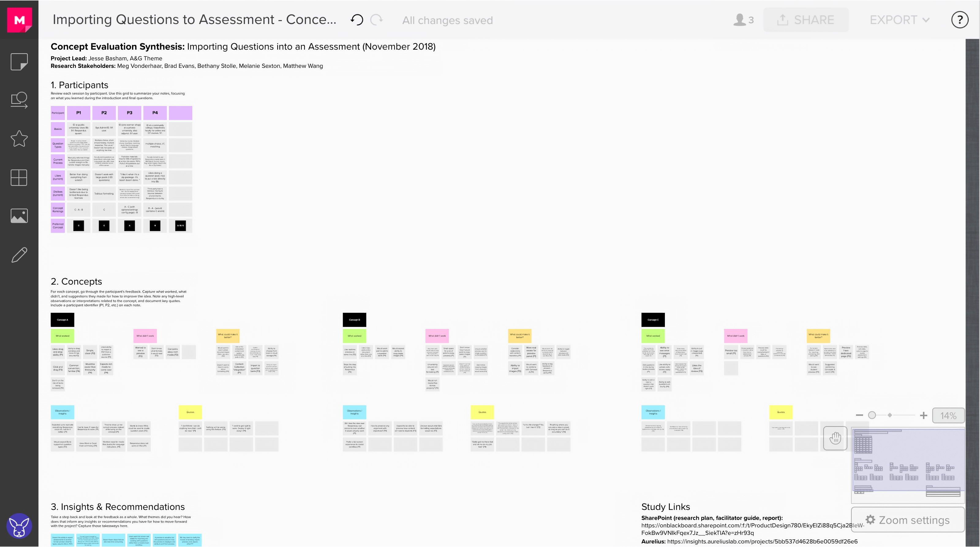This screenshot has height=547, width=980.
Task: Open the shapes and connectors tool
Action: pos(19,100)
